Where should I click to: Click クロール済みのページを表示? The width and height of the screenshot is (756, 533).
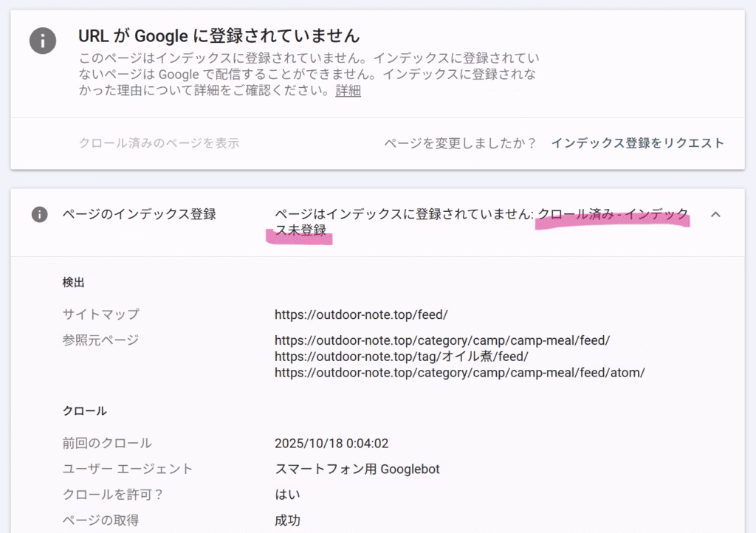point(159,143)
